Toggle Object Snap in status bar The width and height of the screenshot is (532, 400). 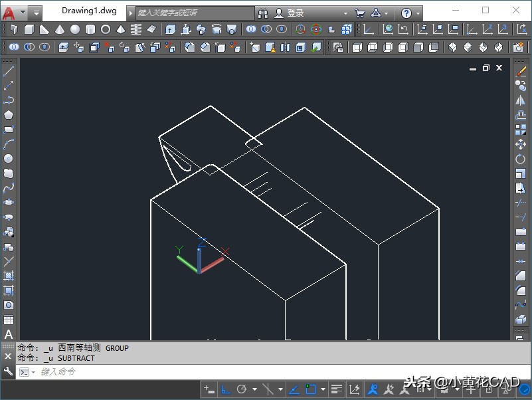tap(311, 389)
